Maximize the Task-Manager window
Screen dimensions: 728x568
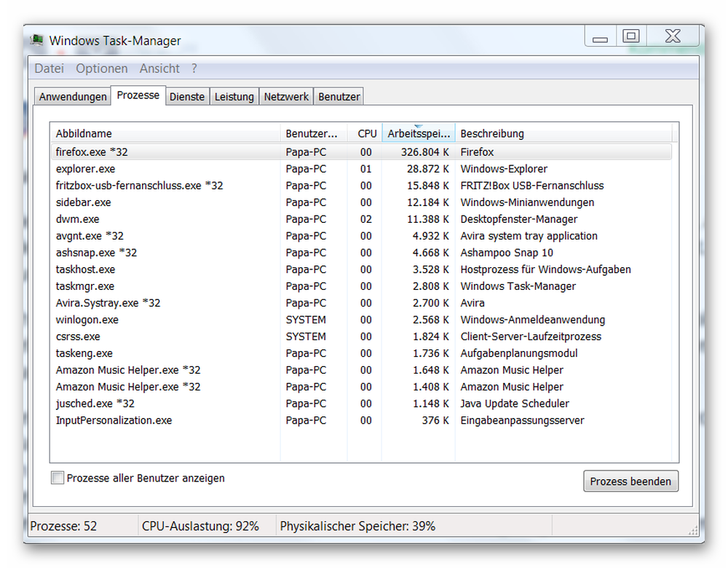pyautogui.click(x=631, y=36)
